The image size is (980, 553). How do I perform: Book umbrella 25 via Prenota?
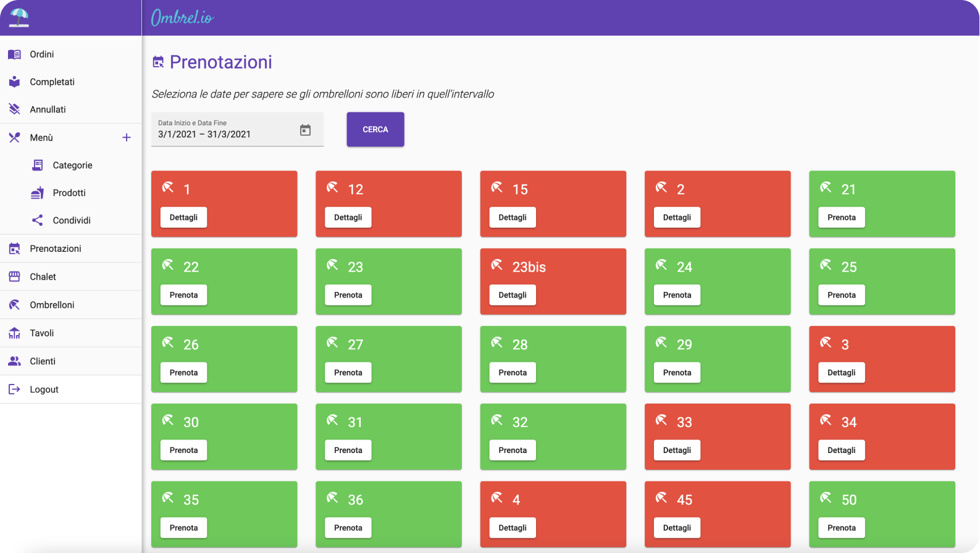(842, 295)
